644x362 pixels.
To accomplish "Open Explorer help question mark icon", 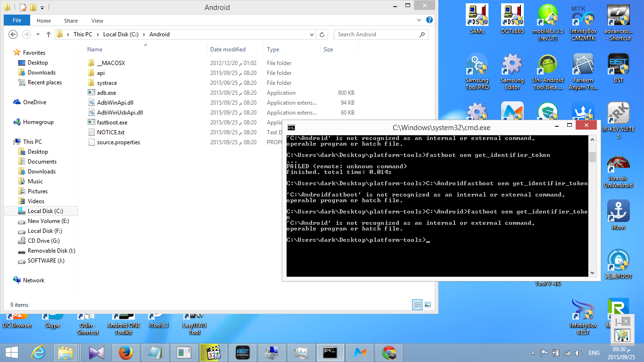I will click(429, 20).
